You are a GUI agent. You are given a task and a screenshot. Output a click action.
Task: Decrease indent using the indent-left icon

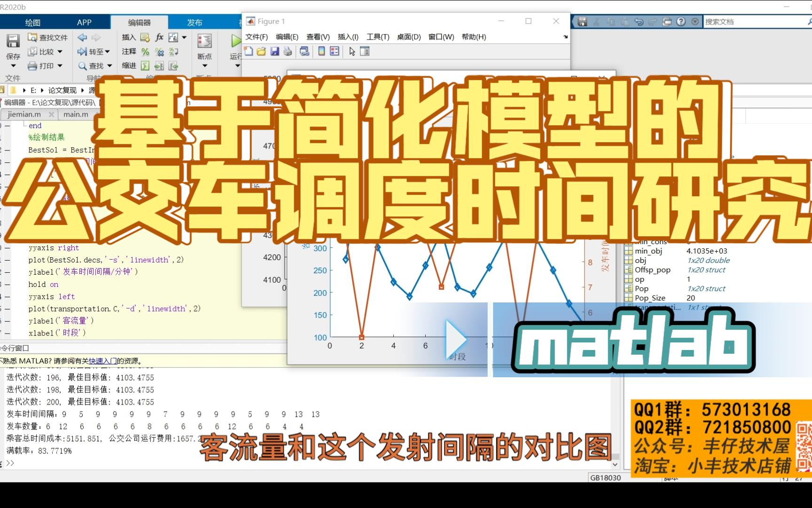coord(173,66)
